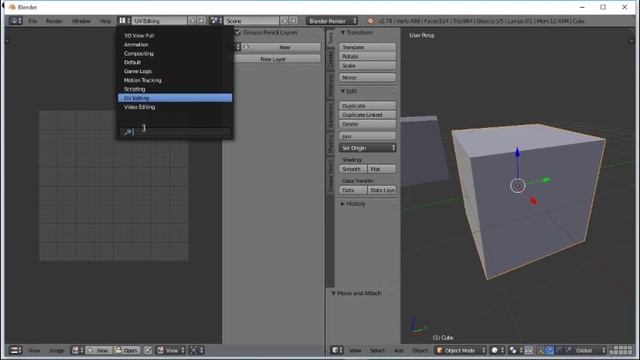This screenshot has height=360, width=640.
Task: Click the translate manipulator arrow icon
Action: (x=549, y=350)
